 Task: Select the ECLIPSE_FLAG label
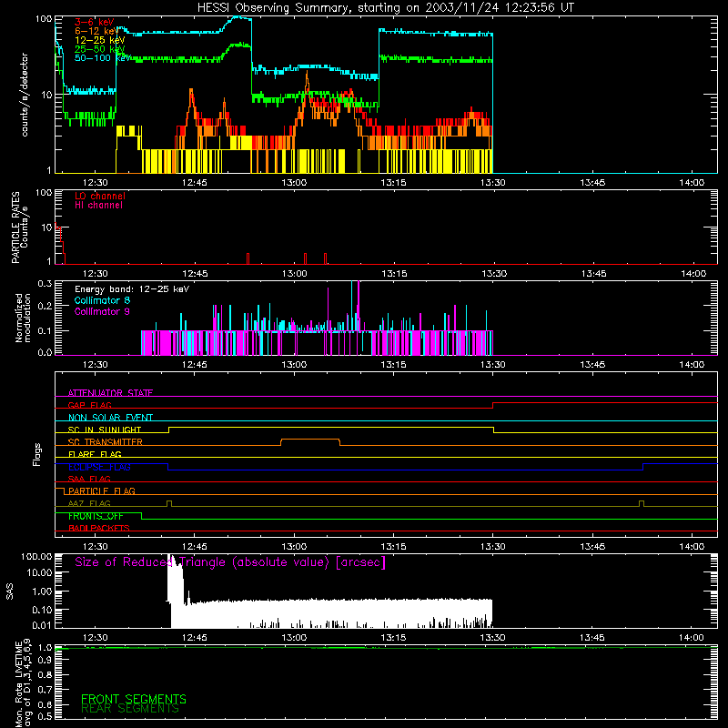[x=99, y=467]
